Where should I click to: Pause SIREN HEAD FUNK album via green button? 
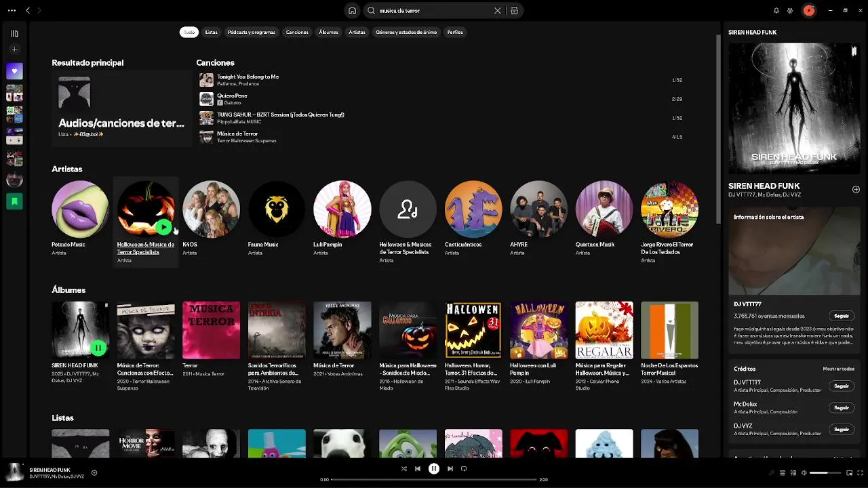click(x=98, y=348)
